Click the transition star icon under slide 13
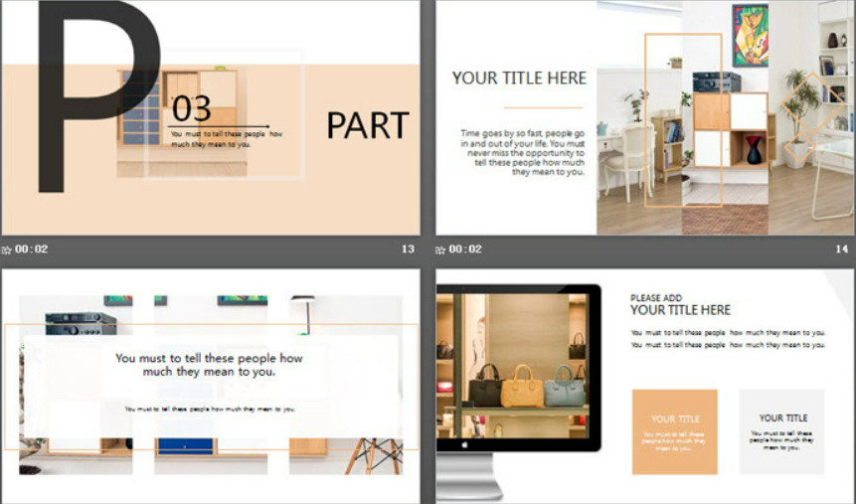The height and width of the screenshot is (504, 856). [7, 250]
